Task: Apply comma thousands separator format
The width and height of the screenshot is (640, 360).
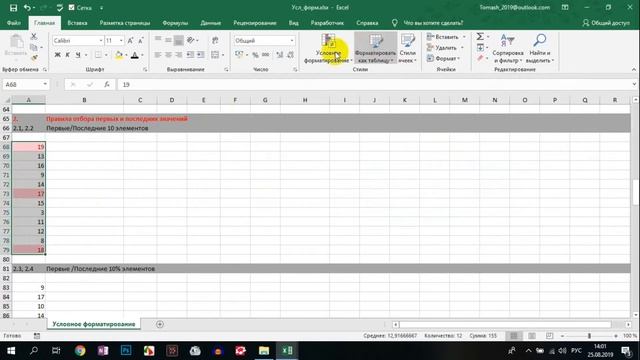Action: point(265,55)
